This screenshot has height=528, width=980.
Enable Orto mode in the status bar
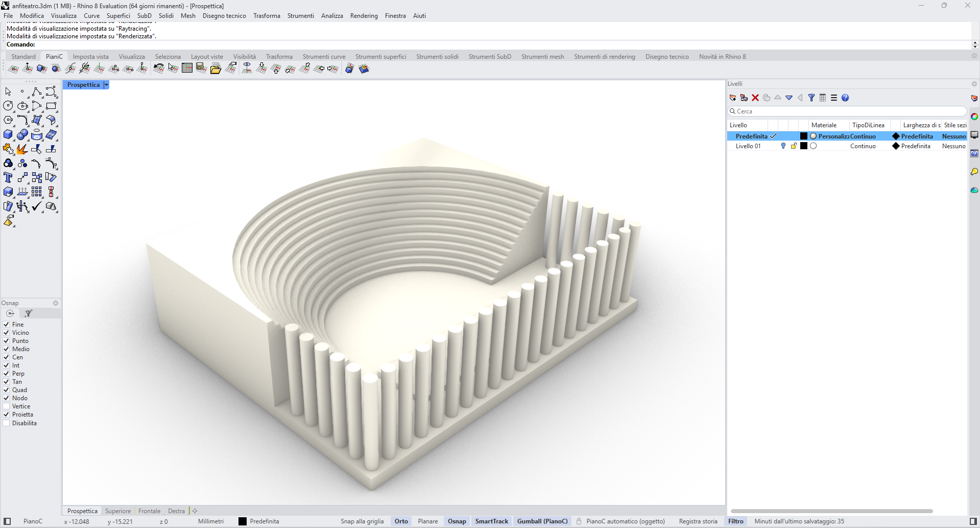click(401, 521)
